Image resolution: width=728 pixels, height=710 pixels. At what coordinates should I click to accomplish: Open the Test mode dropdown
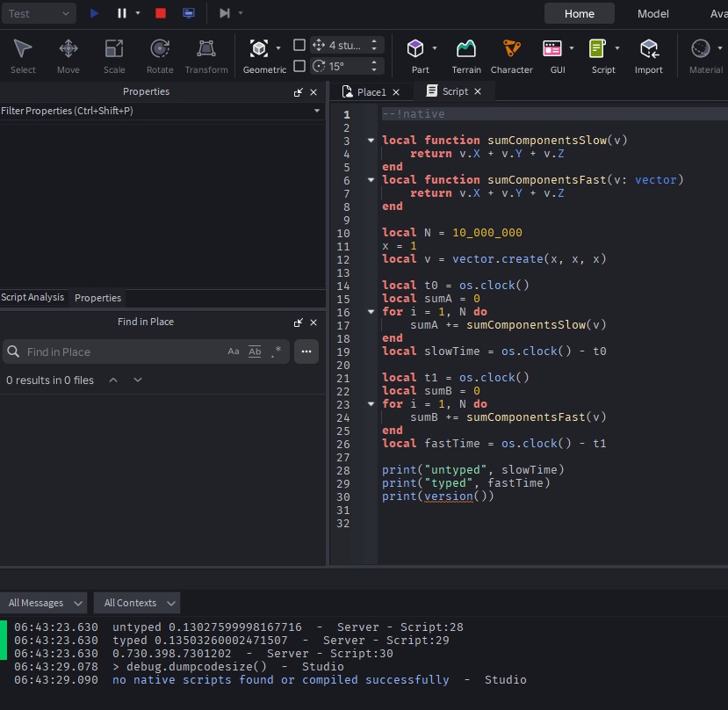point(39,13)
